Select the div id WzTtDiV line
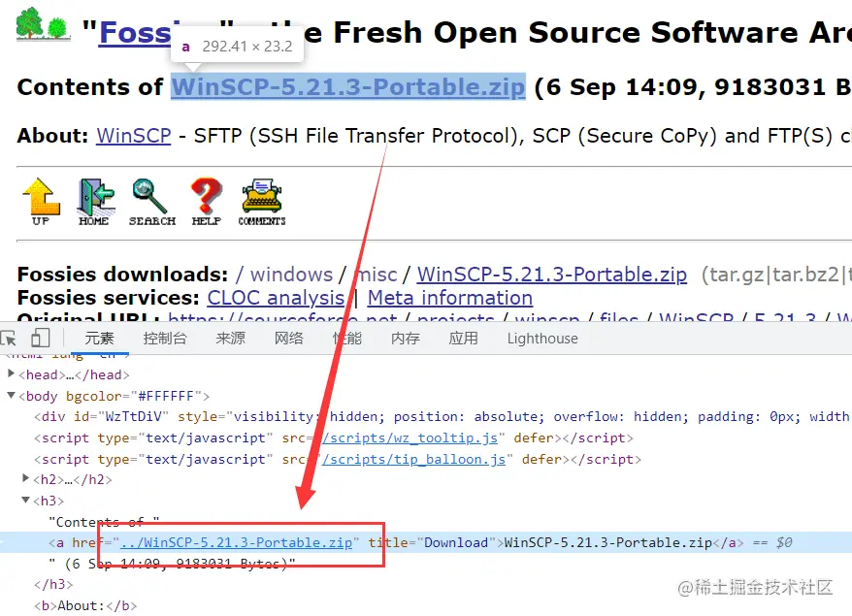This screenshot has height=616, width=852. pos(442,416)
